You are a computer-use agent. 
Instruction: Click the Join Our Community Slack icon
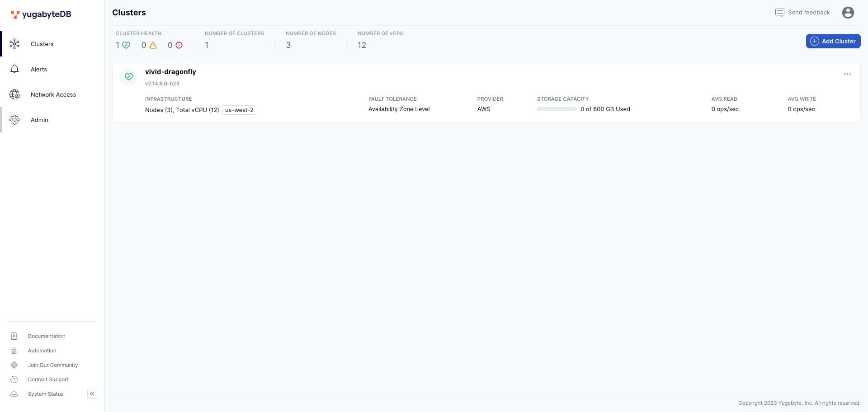[14, 365]
